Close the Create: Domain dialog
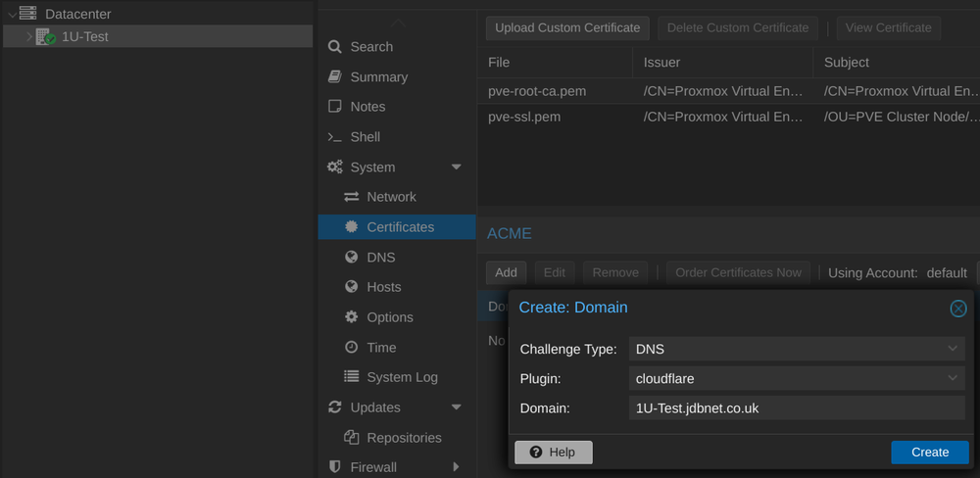 point(958,309)
